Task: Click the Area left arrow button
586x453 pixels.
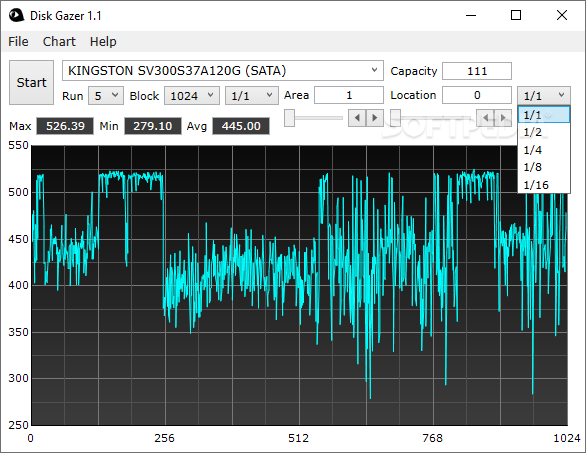Action: 357,118
